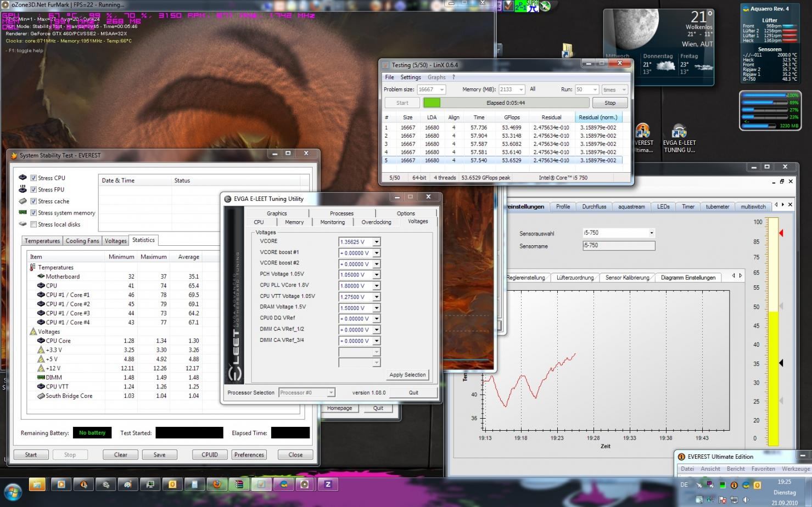Screen dimensions: 812x507
Task: Toggle the Stress cache checkbox
Action: 33,201
